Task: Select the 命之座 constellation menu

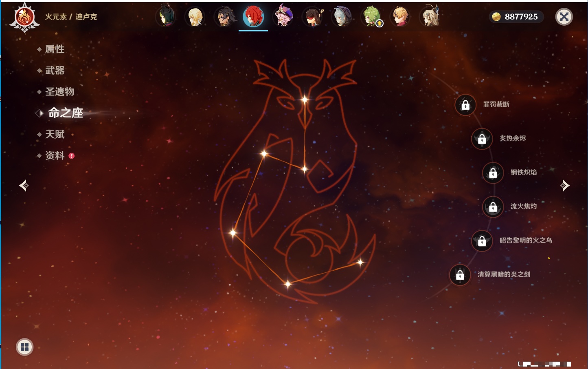Action: tap(65, 113)
